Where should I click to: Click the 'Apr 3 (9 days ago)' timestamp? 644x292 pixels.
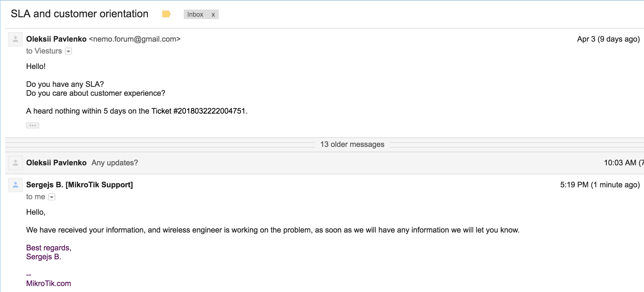(608, 39)
